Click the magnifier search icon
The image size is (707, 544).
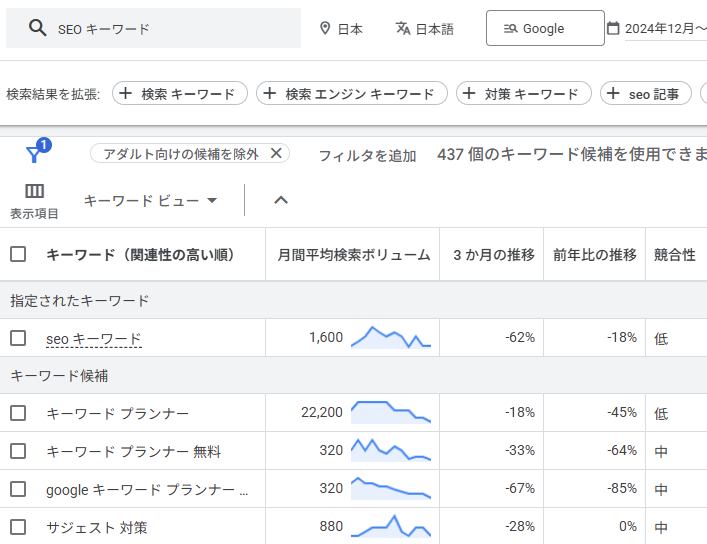[x=37, y=28]
